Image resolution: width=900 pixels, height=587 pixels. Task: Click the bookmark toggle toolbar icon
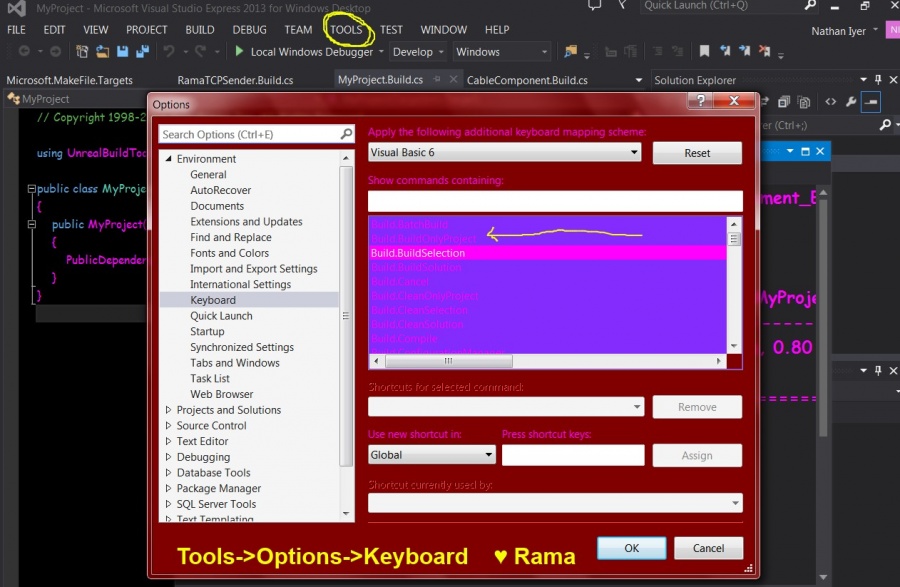[704, 52]
